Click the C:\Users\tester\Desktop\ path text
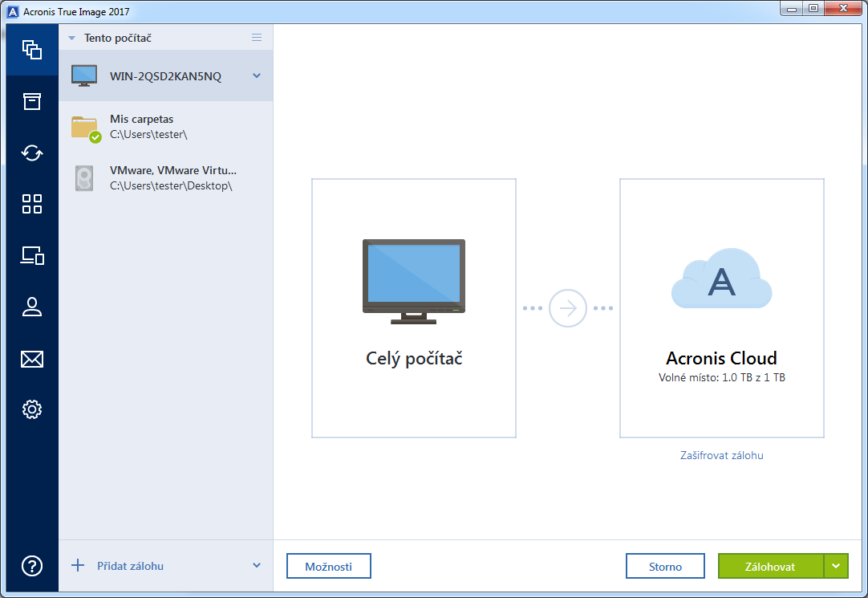 point(171,186)
